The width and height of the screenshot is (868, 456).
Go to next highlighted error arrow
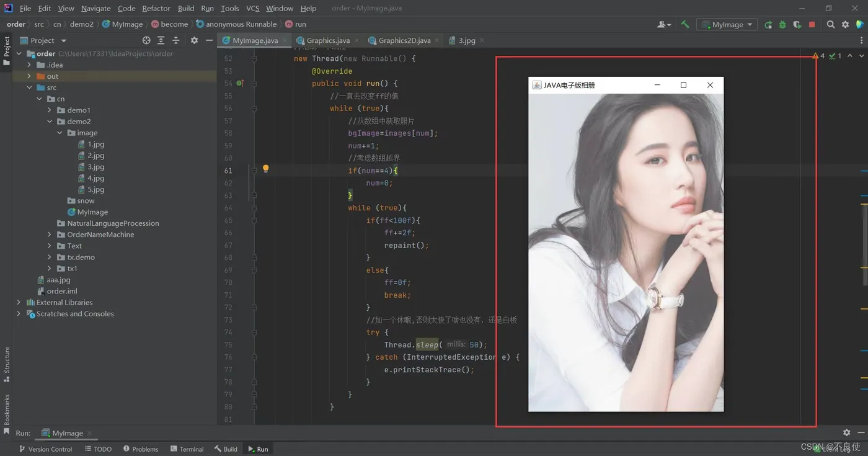coord(861,56)
